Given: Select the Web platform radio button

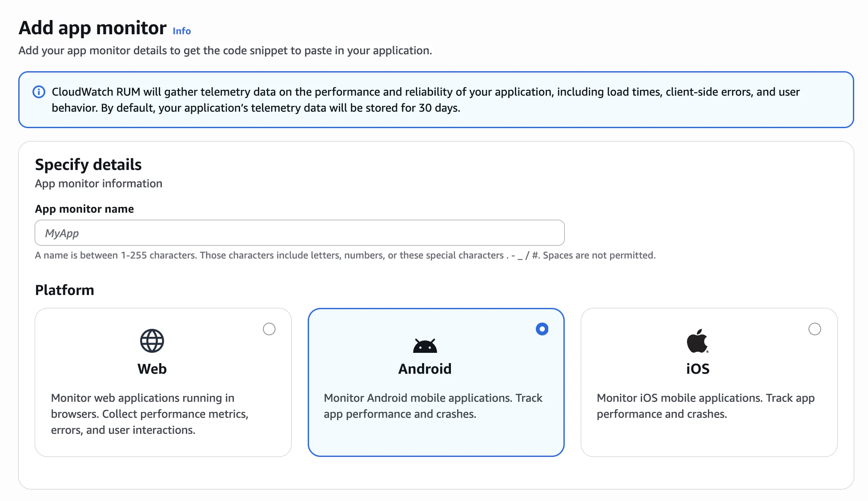Looking at the screenshot, I should 269,329.
